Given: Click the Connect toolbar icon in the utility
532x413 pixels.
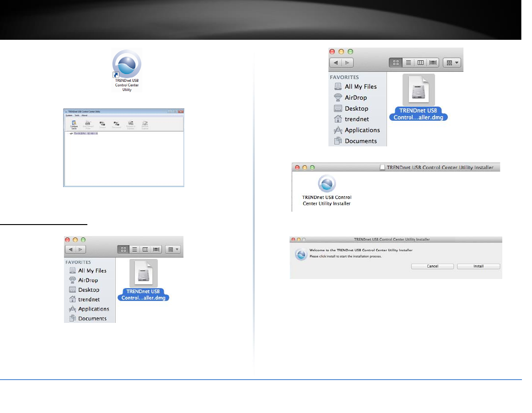Looking at the screenshot, I should 102,125.
